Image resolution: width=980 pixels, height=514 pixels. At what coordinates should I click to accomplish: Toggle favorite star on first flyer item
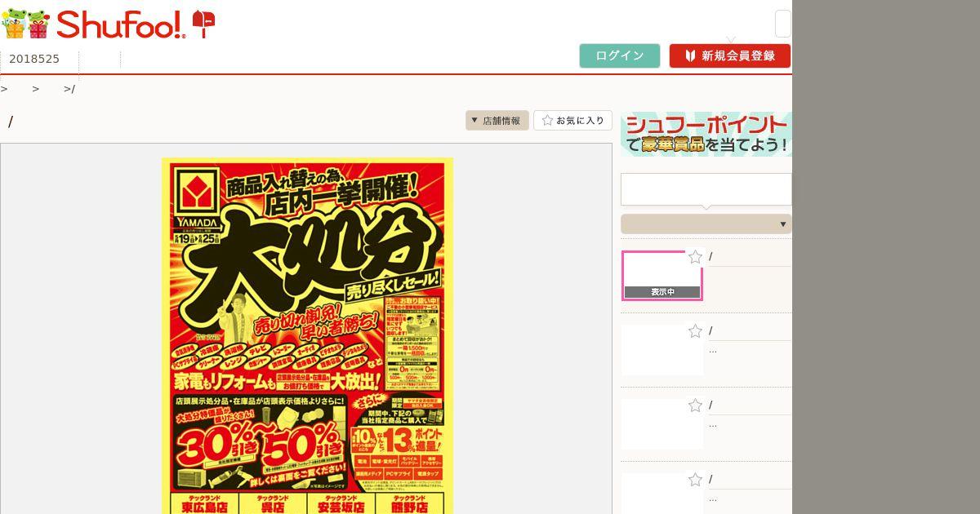pos(695,257)
